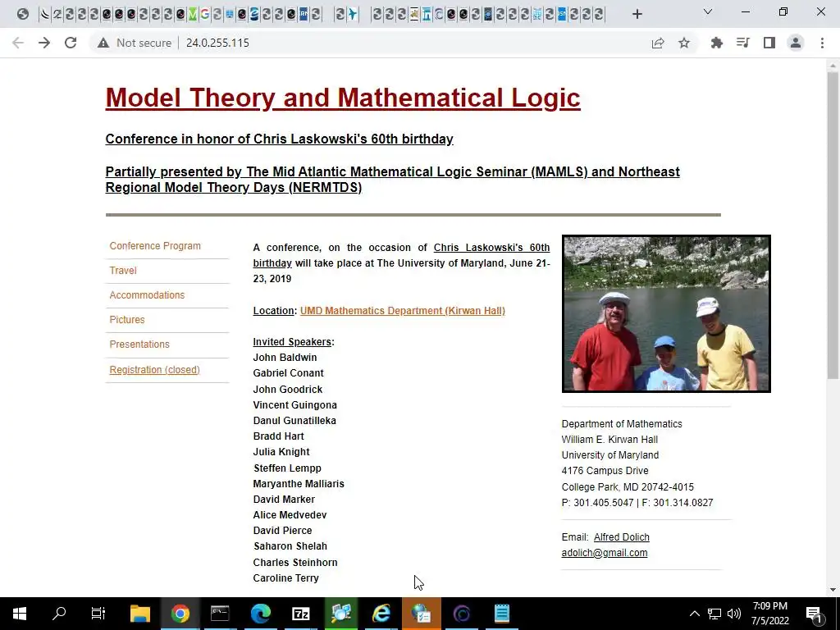The height and width of the screenshot is (630, 840).
Task: Open the taskbar clock showing 7:09 PM
Action: pyautogui.click(x=769, y=614)
